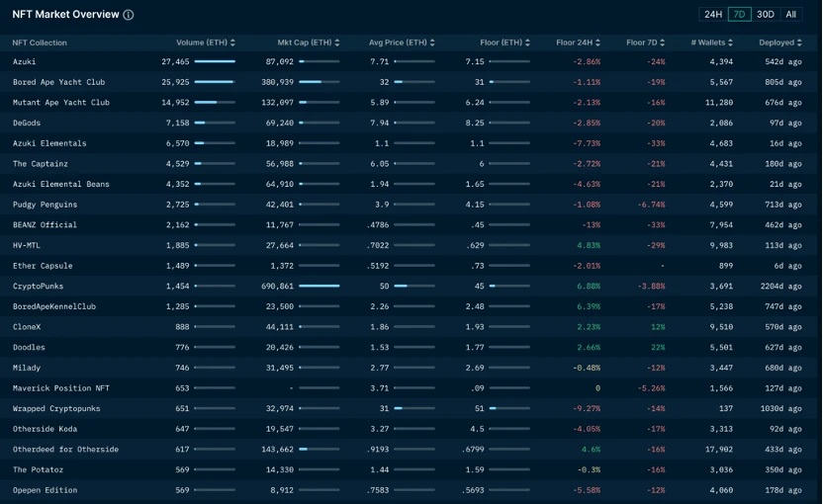Click the Floor 7D sort arrows icon
The width and height of the screenshot is (823, 504).
pos(663,42)
